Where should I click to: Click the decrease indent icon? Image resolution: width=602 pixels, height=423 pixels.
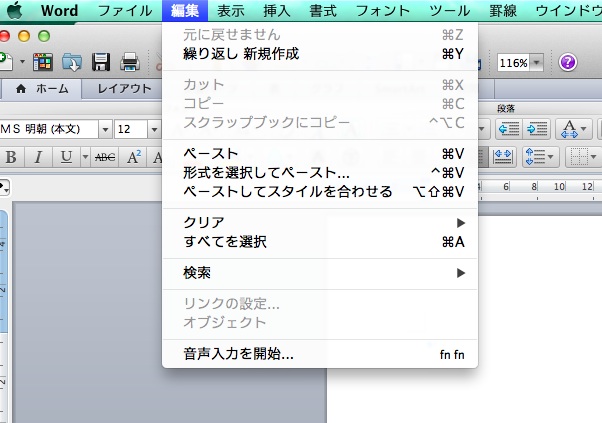pyautogui.click(x=509, y=129)
